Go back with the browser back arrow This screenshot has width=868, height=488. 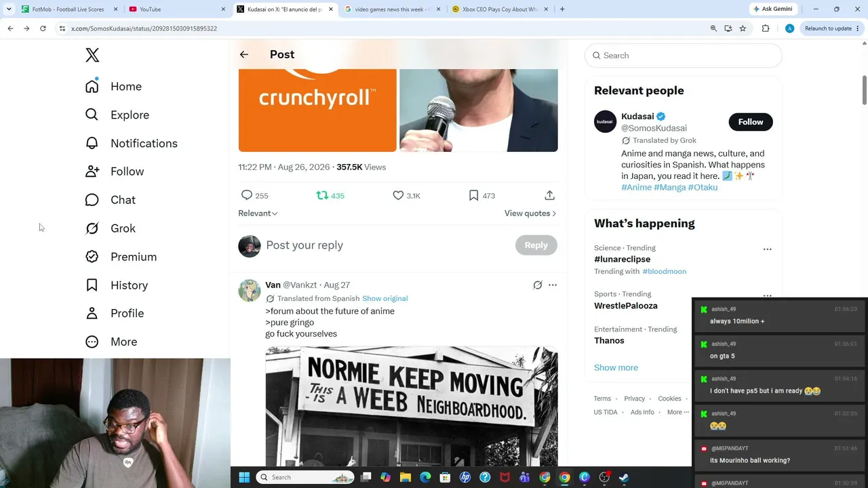click(x=10, y=28)
